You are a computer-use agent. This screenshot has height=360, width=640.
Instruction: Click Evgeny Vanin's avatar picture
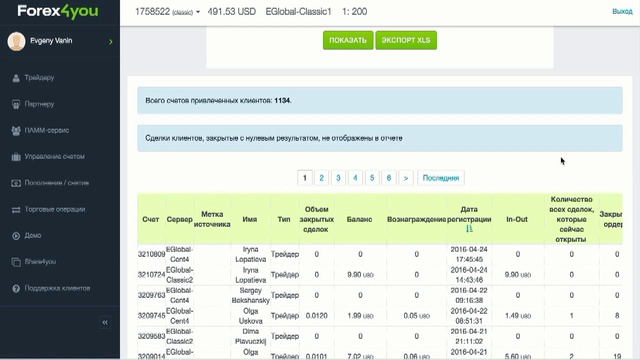16,41
